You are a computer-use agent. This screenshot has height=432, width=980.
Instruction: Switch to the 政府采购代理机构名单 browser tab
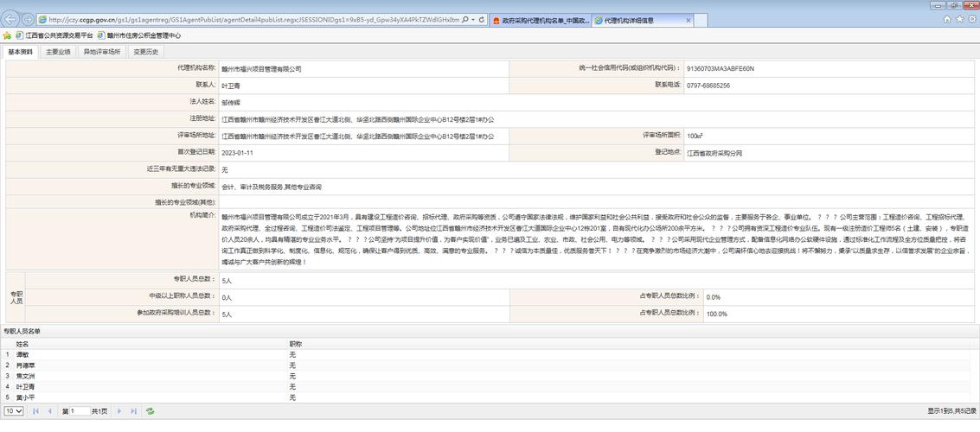541,21
